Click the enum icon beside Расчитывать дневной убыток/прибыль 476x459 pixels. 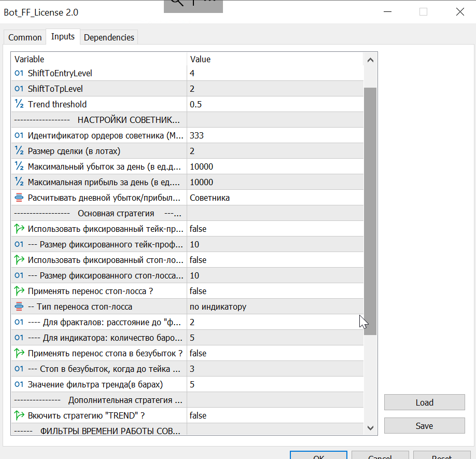(x=19, y=198)
